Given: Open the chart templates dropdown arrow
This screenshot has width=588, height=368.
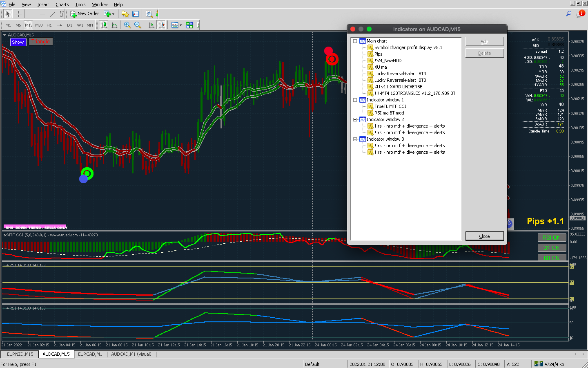Looking at the screenshot, I should tap(180, 25).
